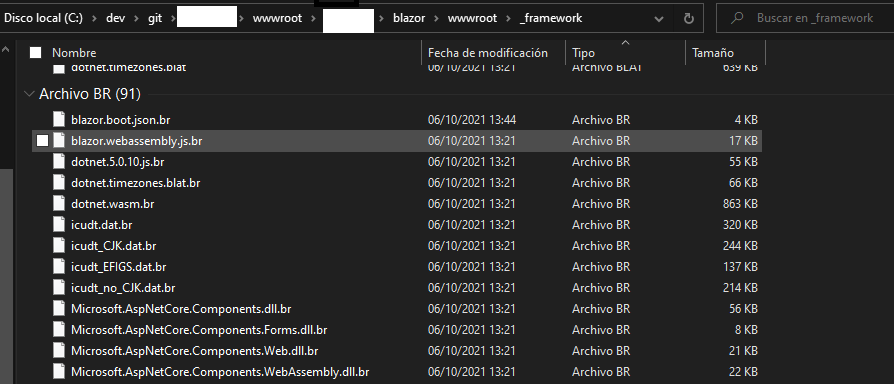Click the file icon of dotnet.timezones.blat.br

click(x=59, y=182)
